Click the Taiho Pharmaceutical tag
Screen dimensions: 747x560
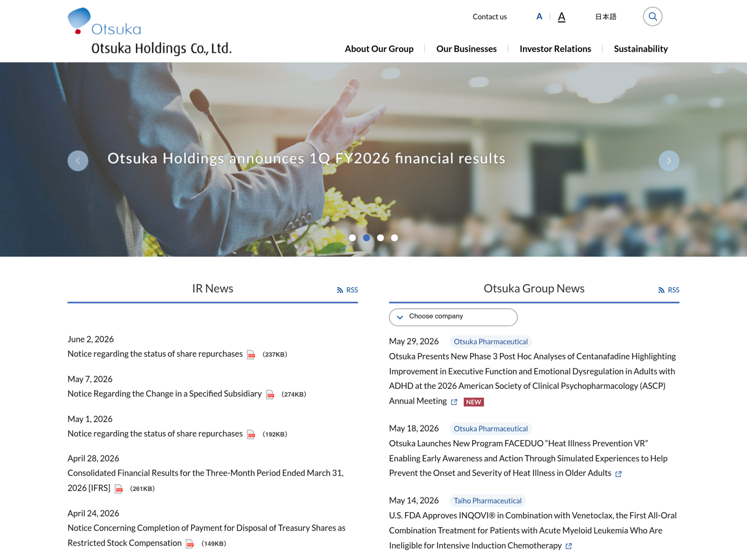click(488, 501)
